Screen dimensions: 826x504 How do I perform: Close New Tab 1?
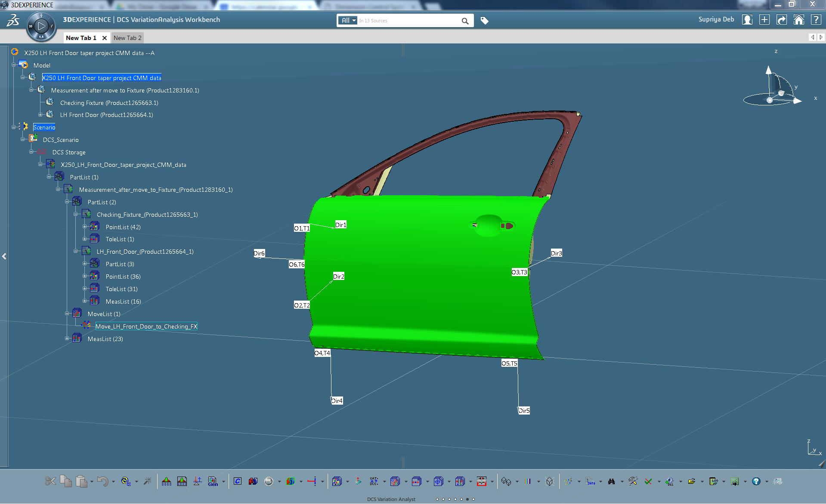[105, 38]
